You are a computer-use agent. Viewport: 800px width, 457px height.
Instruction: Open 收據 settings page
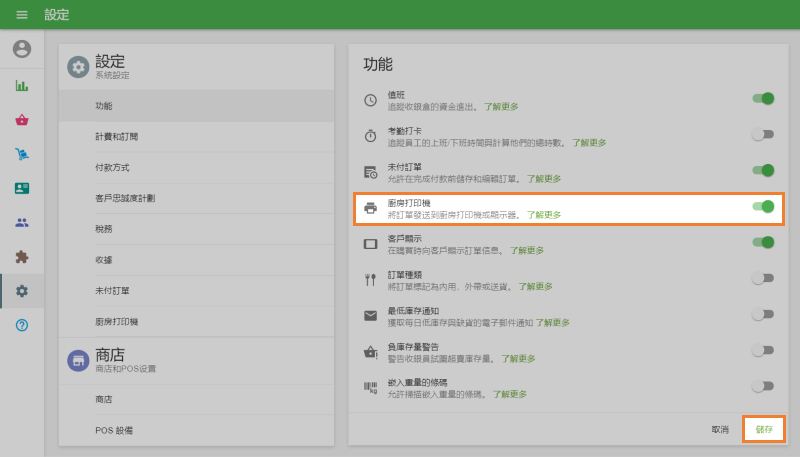[196, 260]
